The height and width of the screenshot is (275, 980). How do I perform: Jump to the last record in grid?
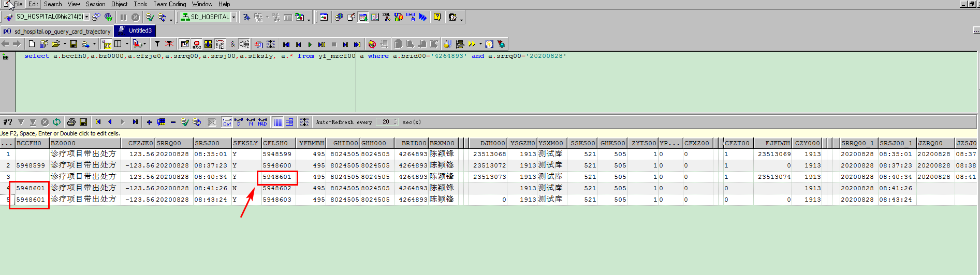coord(135,122)
